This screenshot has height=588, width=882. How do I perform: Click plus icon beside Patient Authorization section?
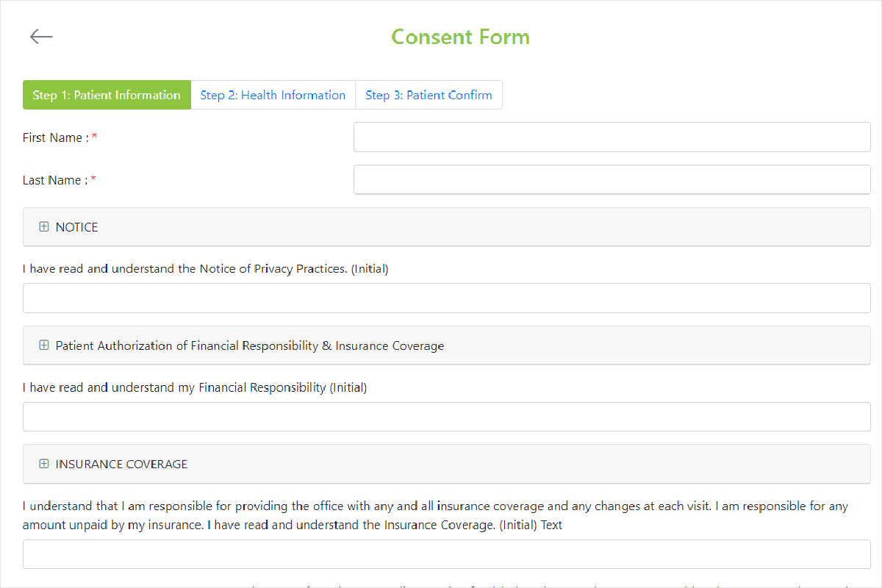[x=44, y=345]
